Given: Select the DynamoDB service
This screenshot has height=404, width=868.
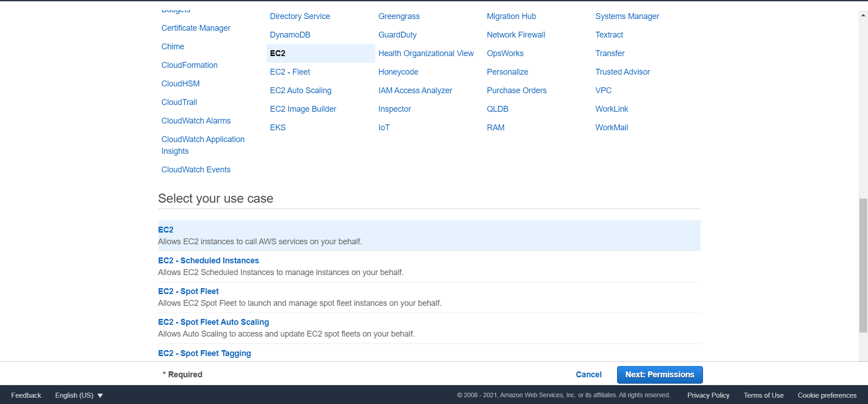Looking at the screenshot, I should 290,35.
